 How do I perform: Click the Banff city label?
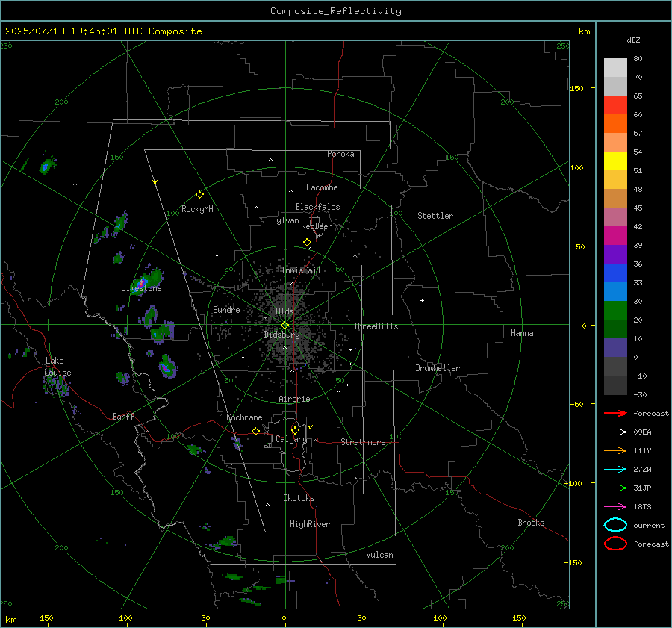coord(123,416)
